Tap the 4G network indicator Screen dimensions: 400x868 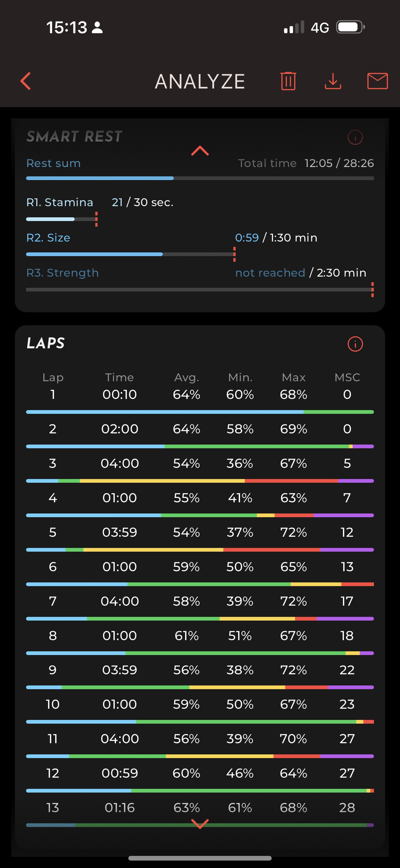click(x=319, y=28)
